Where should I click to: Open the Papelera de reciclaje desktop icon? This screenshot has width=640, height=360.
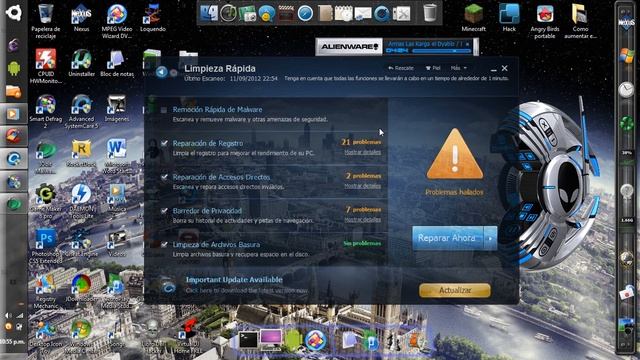pyautogui.click(x=46, y=21)
